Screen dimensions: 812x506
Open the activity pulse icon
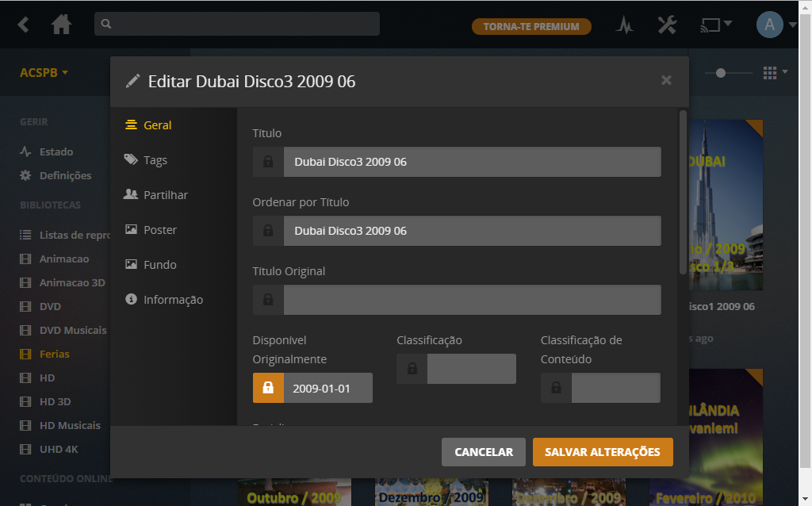click(x=625, y=25)
